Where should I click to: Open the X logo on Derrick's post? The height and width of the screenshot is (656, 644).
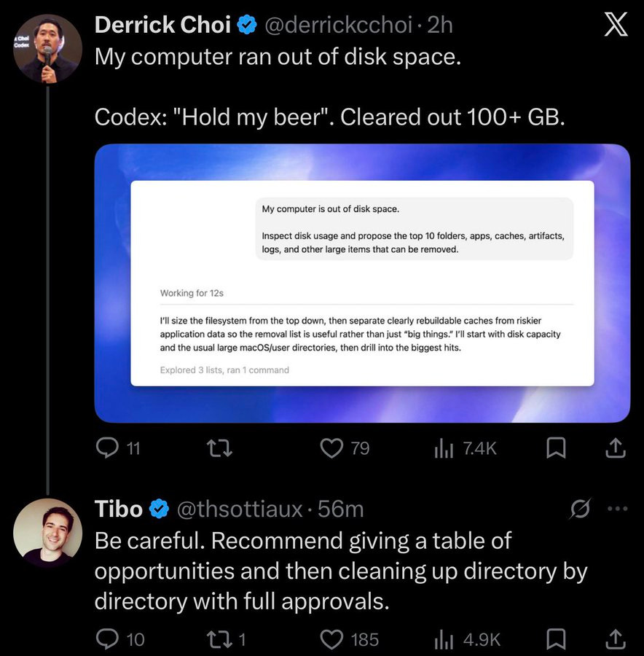616,24
